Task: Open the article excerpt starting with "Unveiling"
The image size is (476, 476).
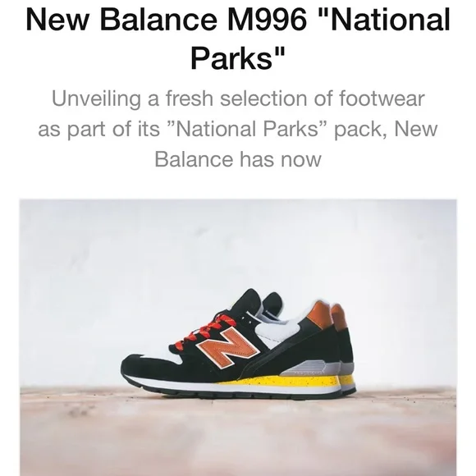Action: coord(238,128)
